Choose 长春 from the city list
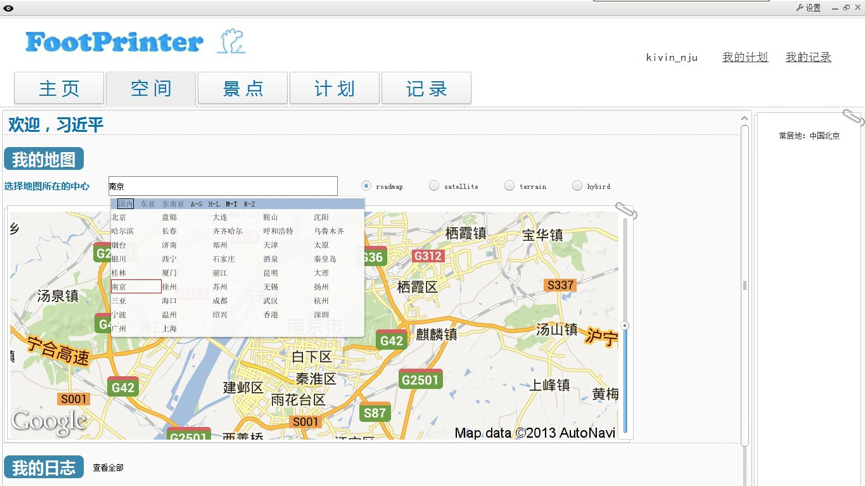 click(169, 231)
